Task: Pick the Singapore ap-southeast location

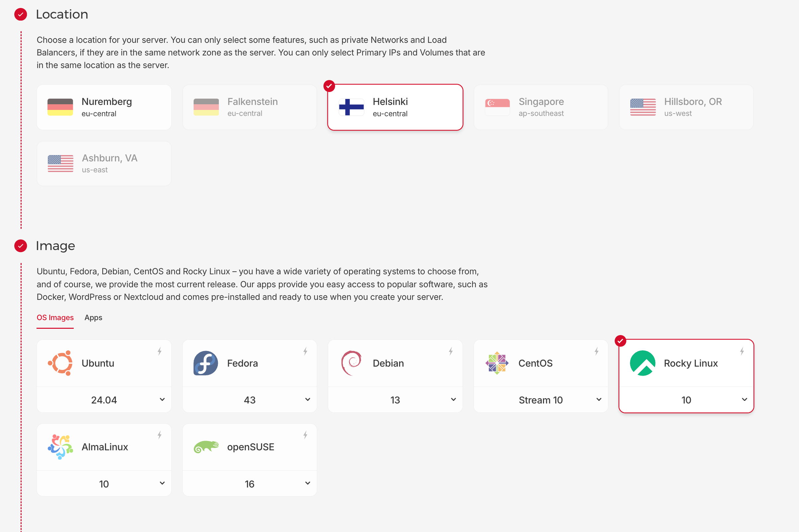Action: [x=540, y=107]
